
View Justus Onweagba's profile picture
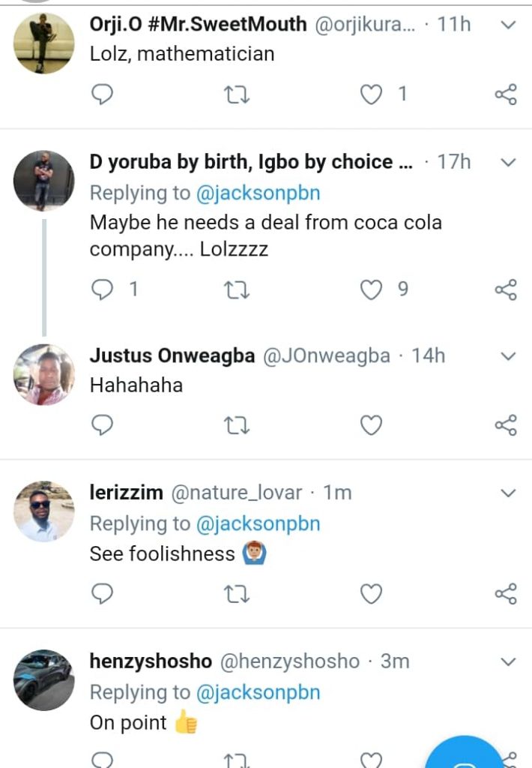44,375
